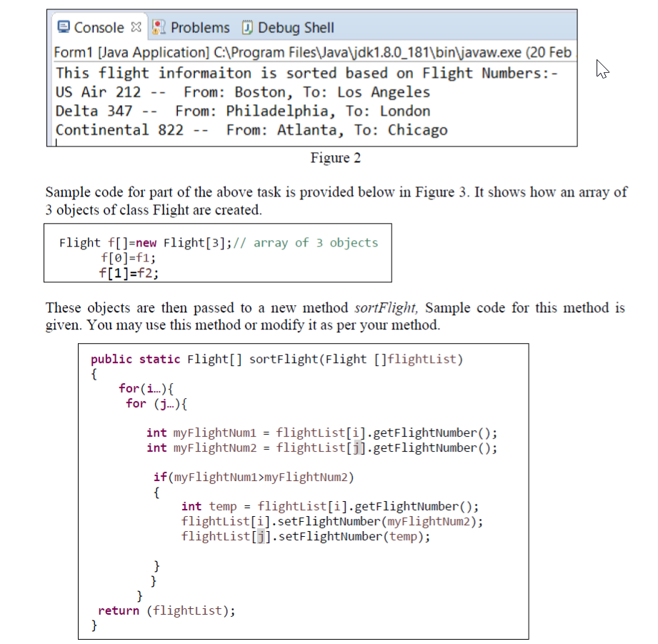658x644 pixels.
Task: Select the Figure 2 caption text
Action: pos(335,158)
